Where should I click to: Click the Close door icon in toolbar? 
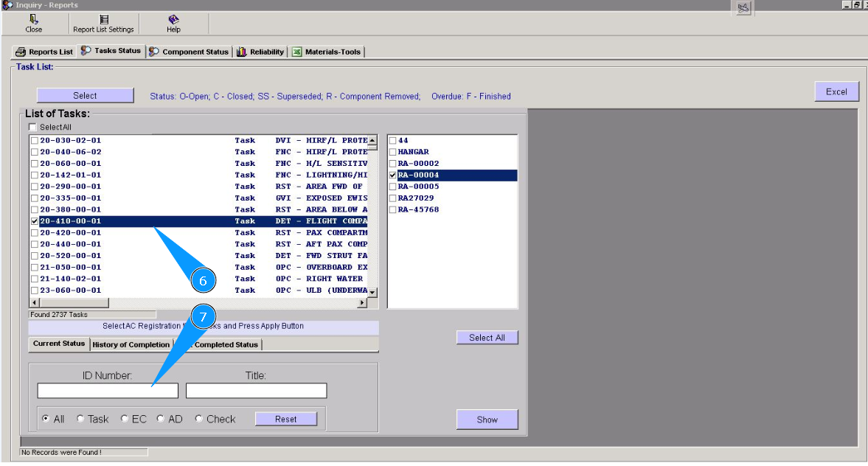click(34, 19)
